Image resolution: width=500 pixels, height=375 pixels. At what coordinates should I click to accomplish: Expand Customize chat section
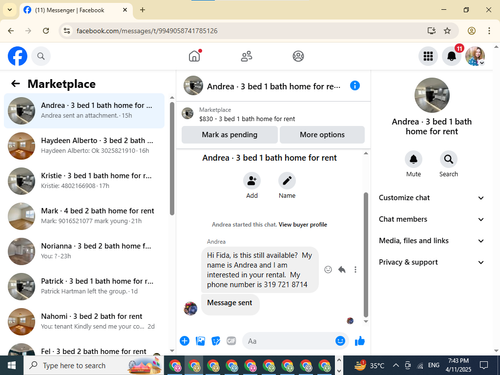(431, 198)
